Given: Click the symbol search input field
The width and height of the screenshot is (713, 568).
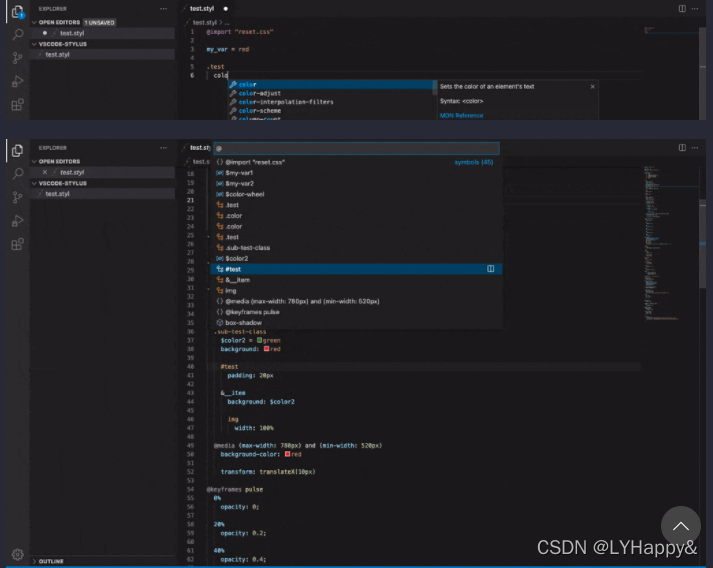Looking at the screenshot, I should (x=356, y=148).
